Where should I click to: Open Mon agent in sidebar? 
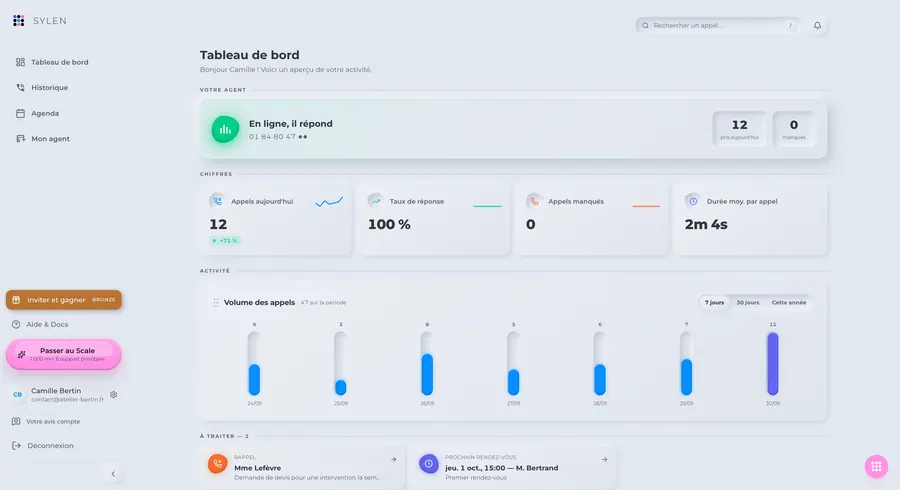click(x=43, y=139)
